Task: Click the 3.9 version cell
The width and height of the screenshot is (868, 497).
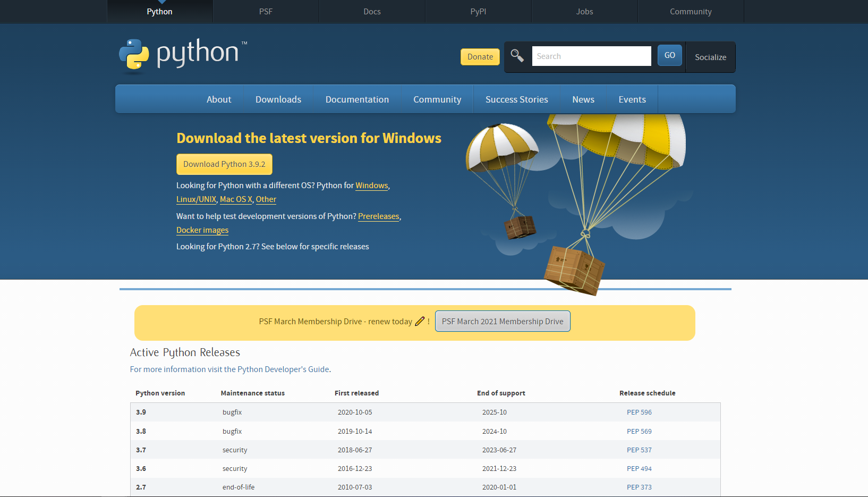Action: click(x=141, y=412)
